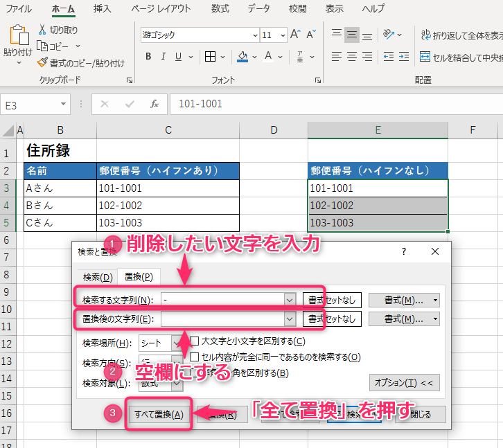Enable the case-sensitive match checkbox (大文字と小文字を区別する)
This screenshot has width=503, height=448.
point(195,341)
